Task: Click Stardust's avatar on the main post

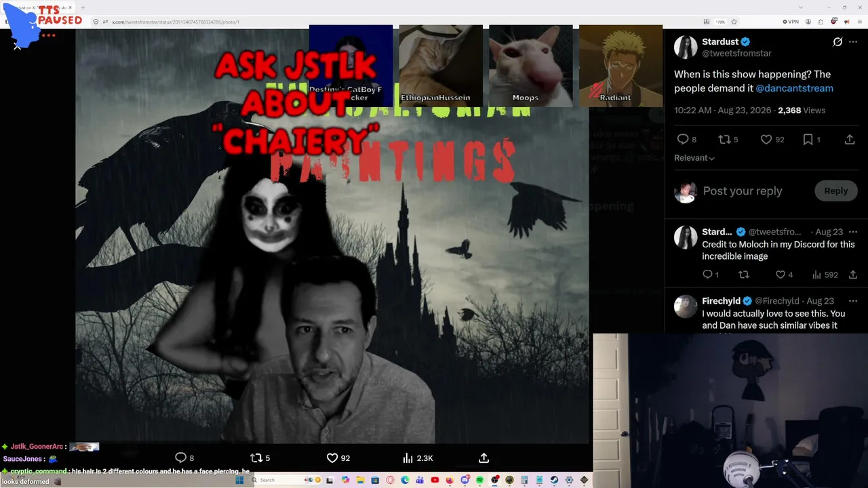Action: click(x=686, y=47)
